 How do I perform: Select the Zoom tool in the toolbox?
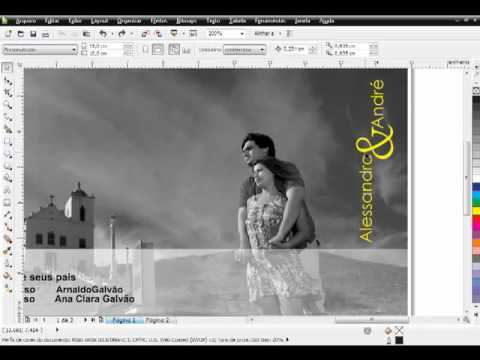tap(7, 105)
